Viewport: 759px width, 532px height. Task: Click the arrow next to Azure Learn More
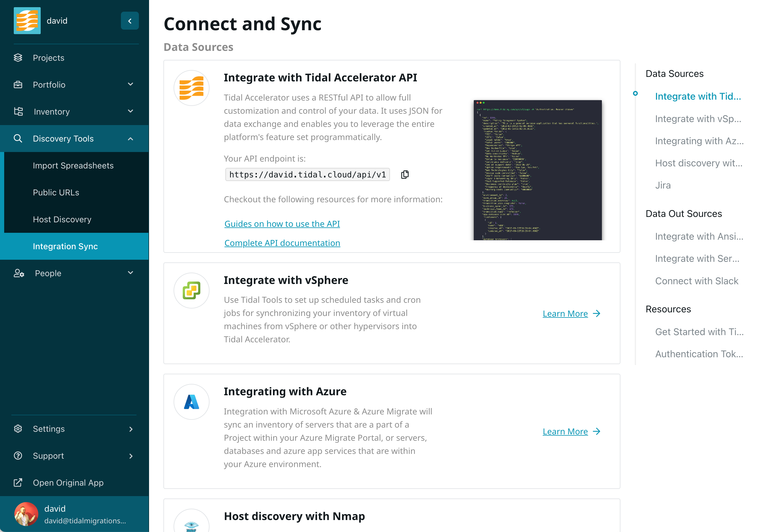click(597, 431)
